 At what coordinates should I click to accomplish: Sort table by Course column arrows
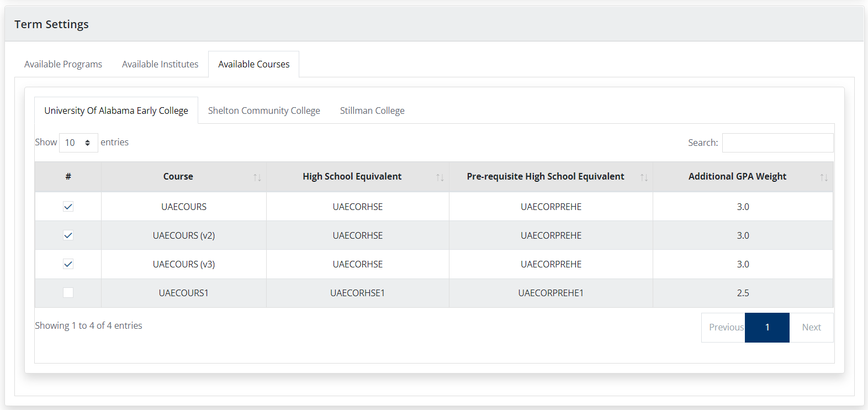[257, 177]
